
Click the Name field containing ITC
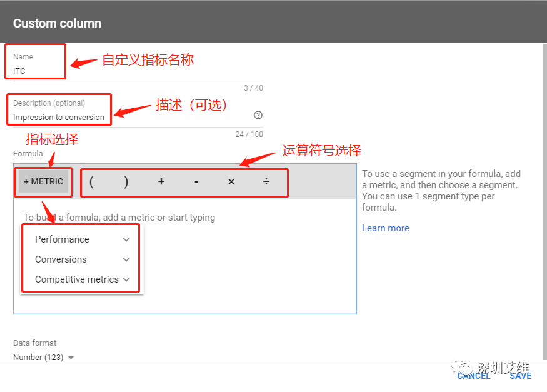(138, 71)
